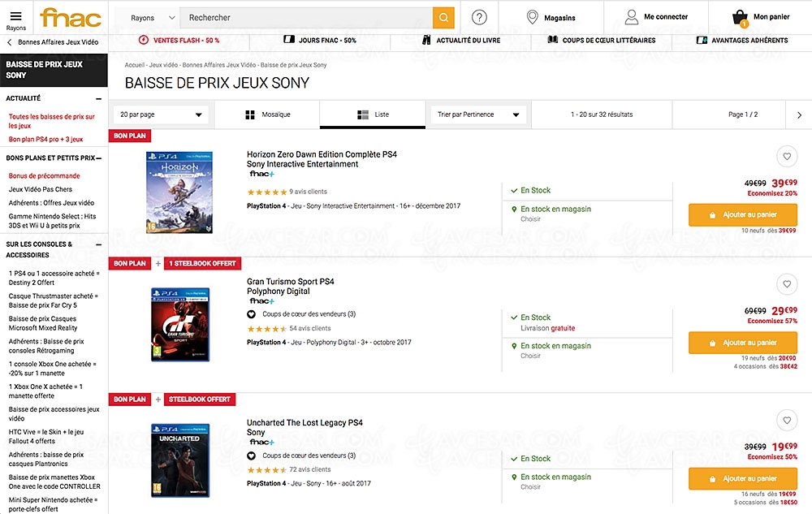Click Gran Turismo Coups de cœur heart icon
This screenshot has width=812, height=514.
tap(251, 314)
